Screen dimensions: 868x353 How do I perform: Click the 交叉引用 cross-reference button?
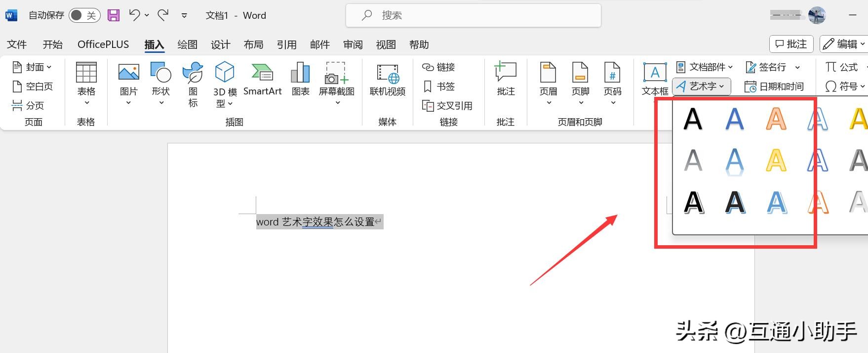coord(448,106)
